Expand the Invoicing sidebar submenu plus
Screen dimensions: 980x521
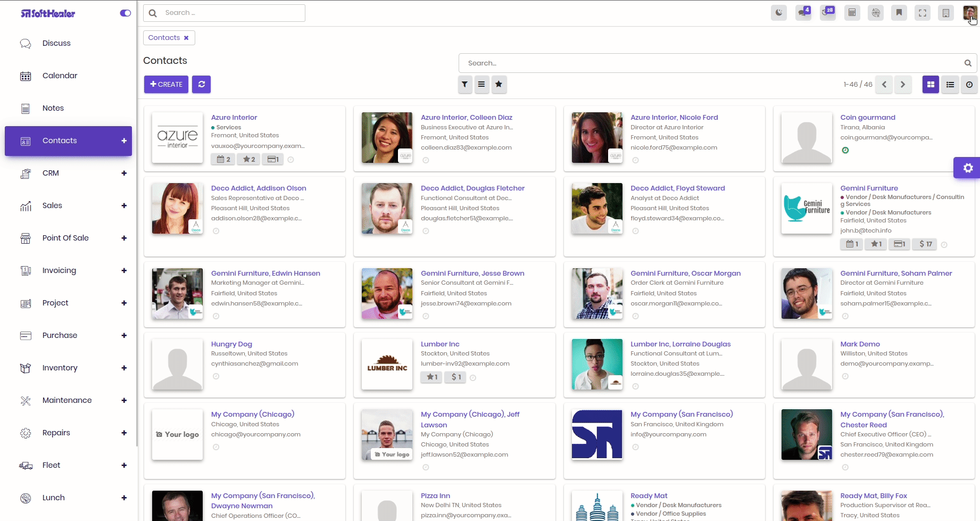124,270
